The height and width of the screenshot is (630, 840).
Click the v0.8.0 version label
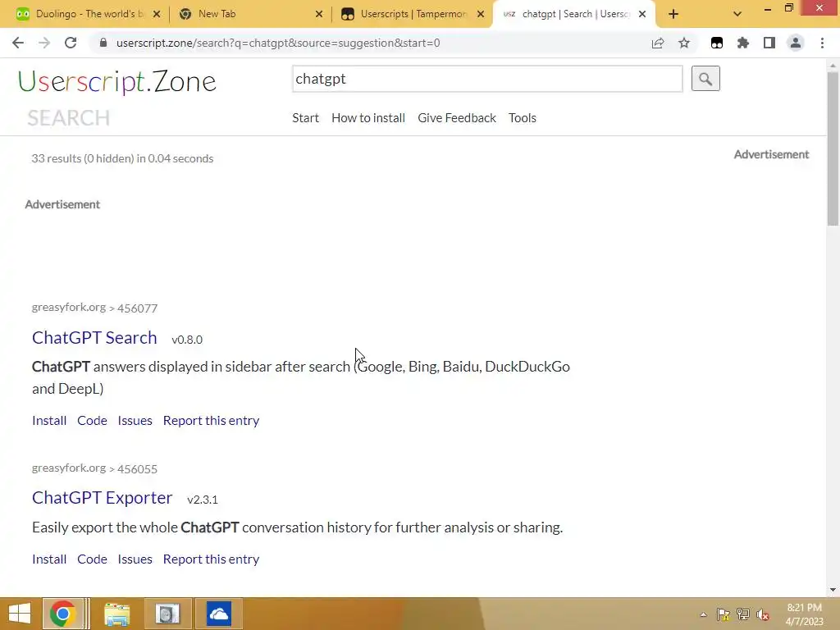click(187, 340)
